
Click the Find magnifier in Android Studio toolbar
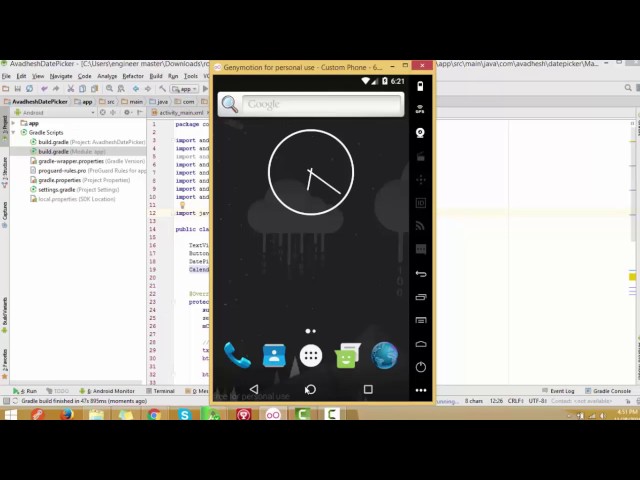(109, 88)
